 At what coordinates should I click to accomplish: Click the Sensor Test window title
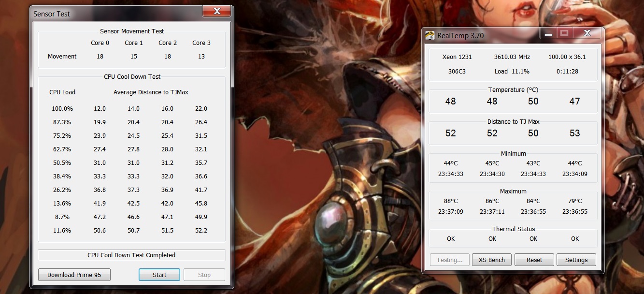(x=52, y=14)
